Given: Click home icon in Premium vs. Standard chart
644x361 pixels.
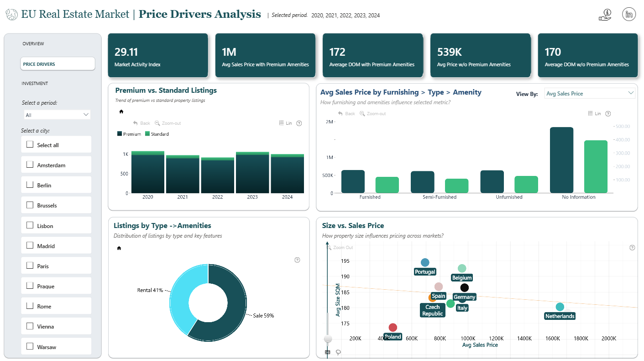Looking at the screenshot, I should click(x=121, y=111).
